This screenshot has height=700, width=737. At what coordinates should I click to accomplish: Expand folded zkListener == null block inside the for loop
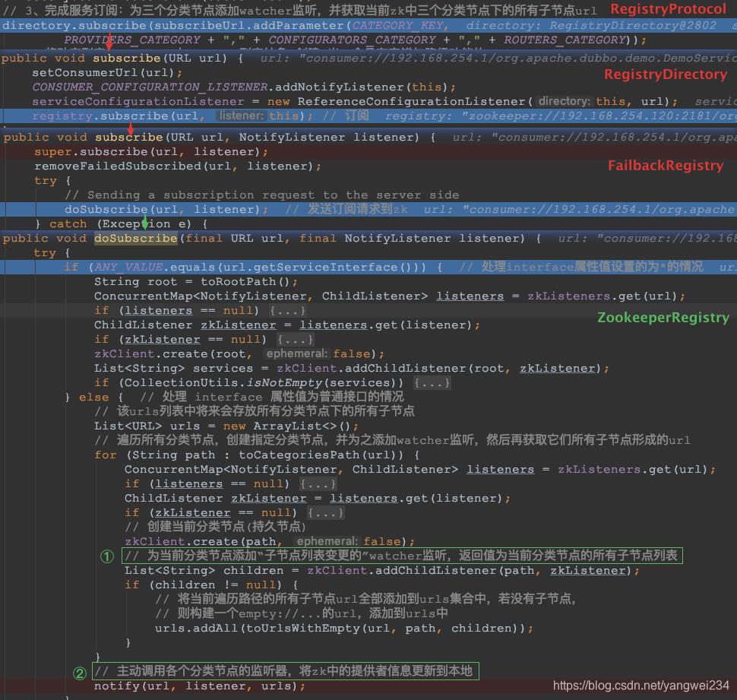[326, 512]
